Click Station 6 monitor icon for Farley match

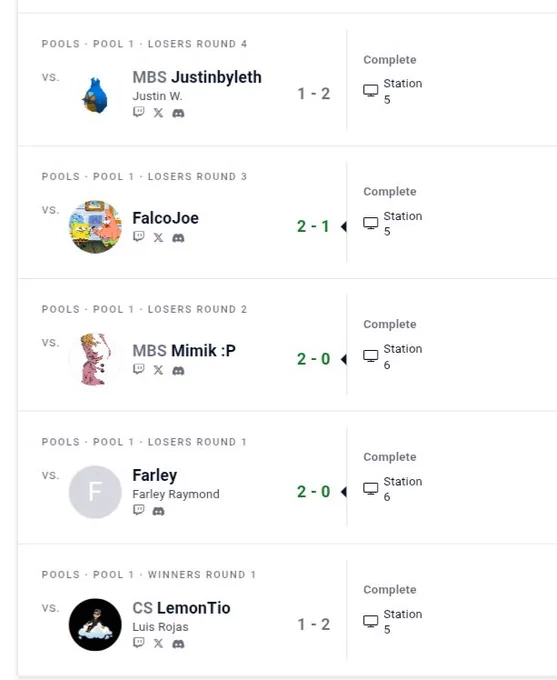click(x=370, y=489)
